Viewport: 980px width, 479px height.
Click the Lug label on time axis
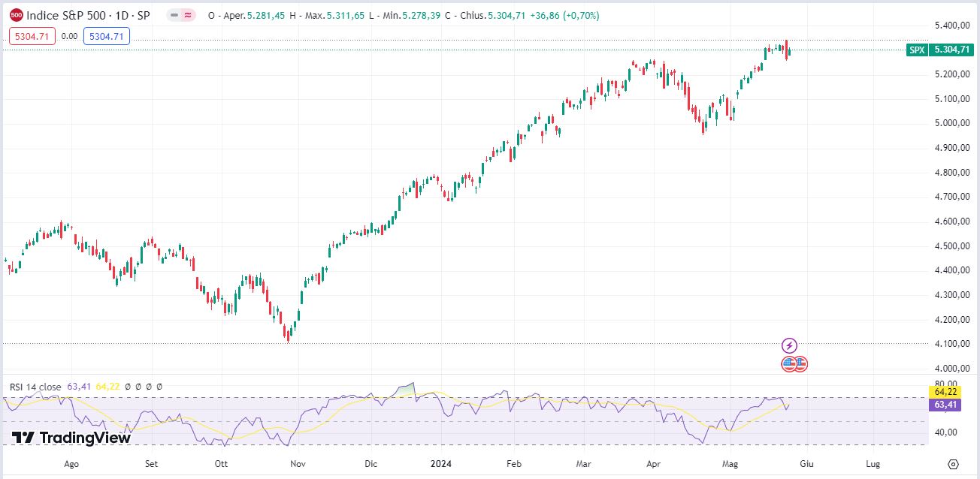(x=873, y=464)
